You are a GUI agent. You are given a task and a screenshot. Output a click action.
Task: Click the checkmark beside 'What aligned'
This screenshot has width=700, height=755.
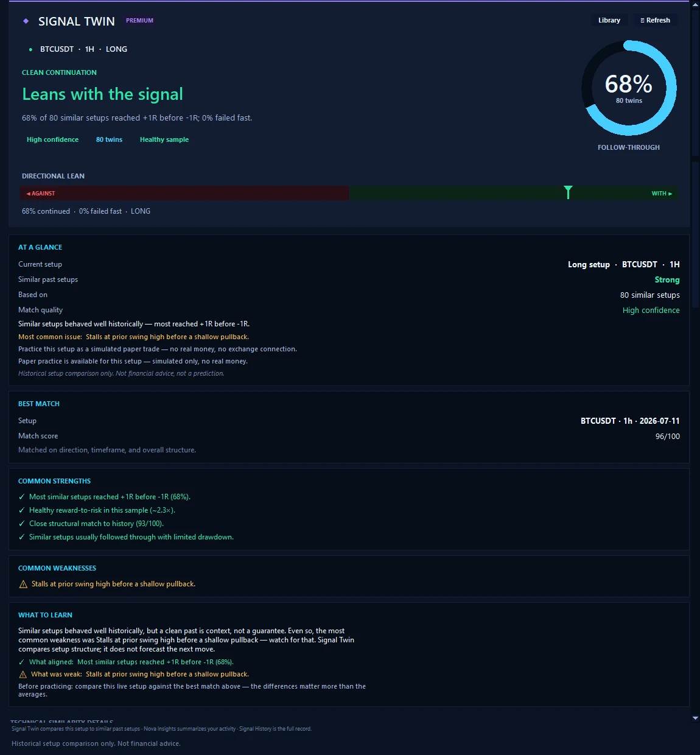click(x=22, y=662)
